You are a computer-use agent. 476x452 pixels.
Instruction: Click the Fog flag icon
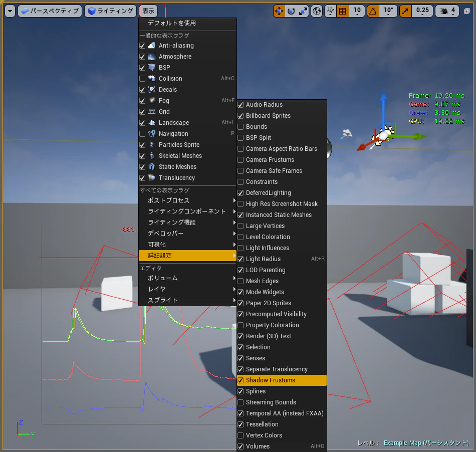[152, 101]
